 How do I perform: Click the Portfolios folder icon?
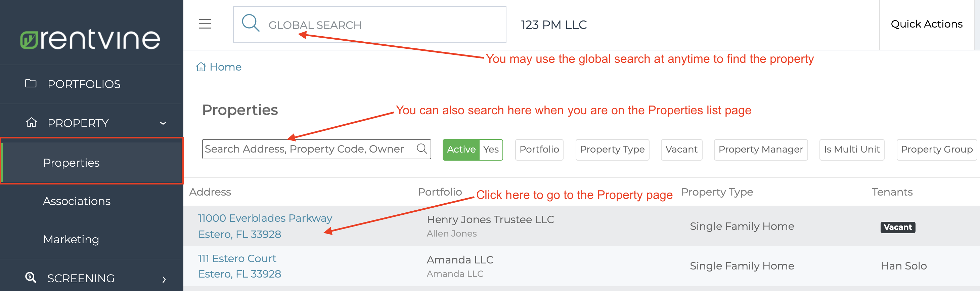pyautogui.click(x=31, y=83)
